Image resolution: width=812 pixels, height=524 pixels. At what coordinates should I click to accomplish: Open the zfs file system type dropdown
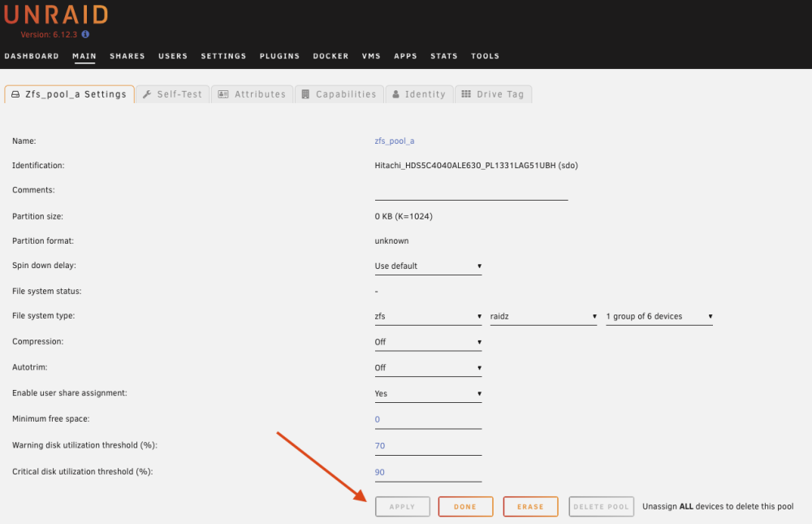tap(428, 316)
